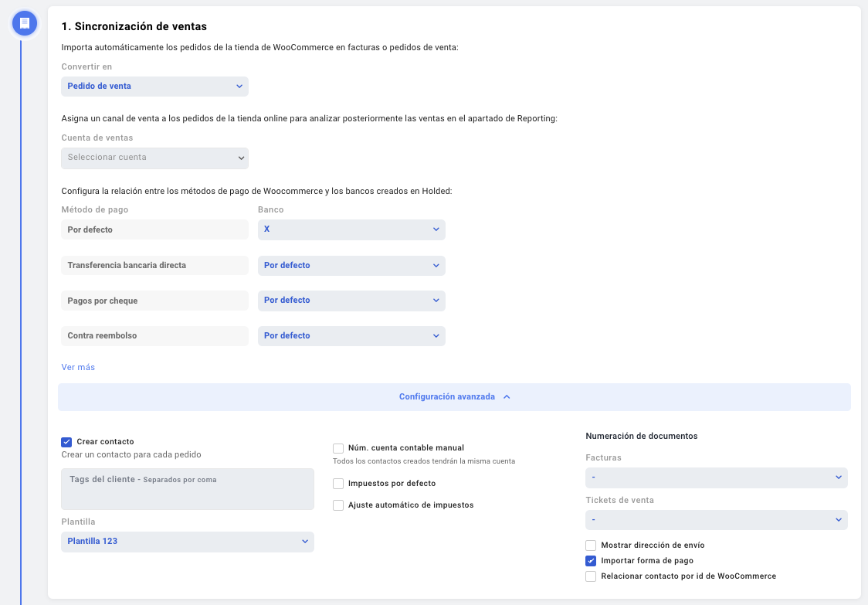The width and height of the screenshot is (868, 605).
Task: Click the 'Tags del cliente' input field
Action: (x=188, y=489)
